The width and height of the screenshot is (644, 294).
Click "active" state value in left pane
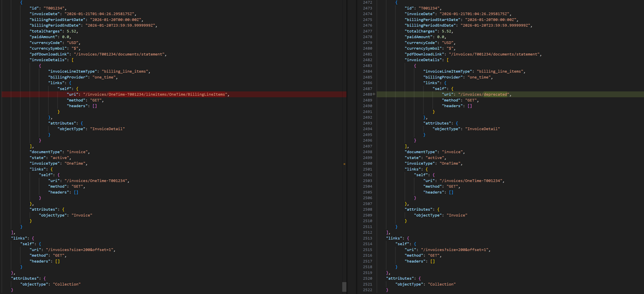pyautogui.click(x=60, y=158)
